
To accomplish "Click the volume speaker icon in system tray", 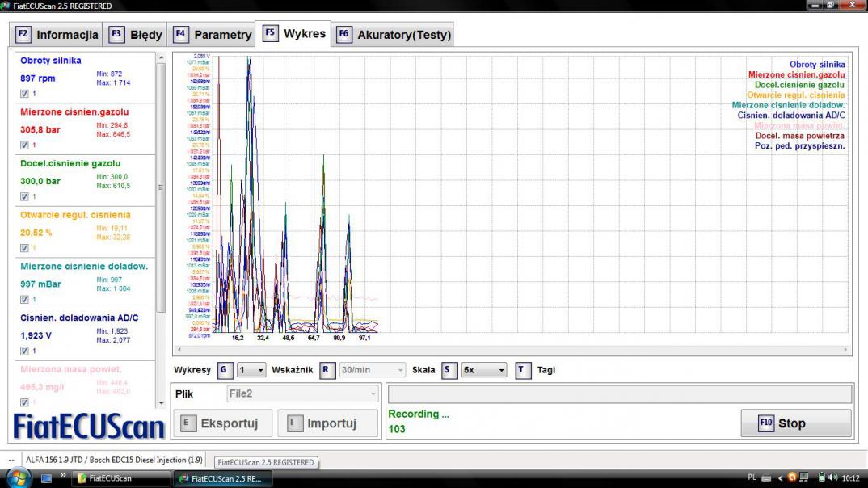I will (x=832, y=477).
